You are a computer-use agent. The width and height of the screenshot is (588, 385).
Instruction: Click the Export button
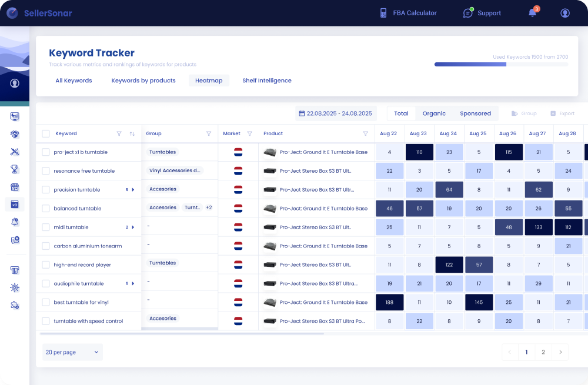pyautogui.click(x=562, y=113)
